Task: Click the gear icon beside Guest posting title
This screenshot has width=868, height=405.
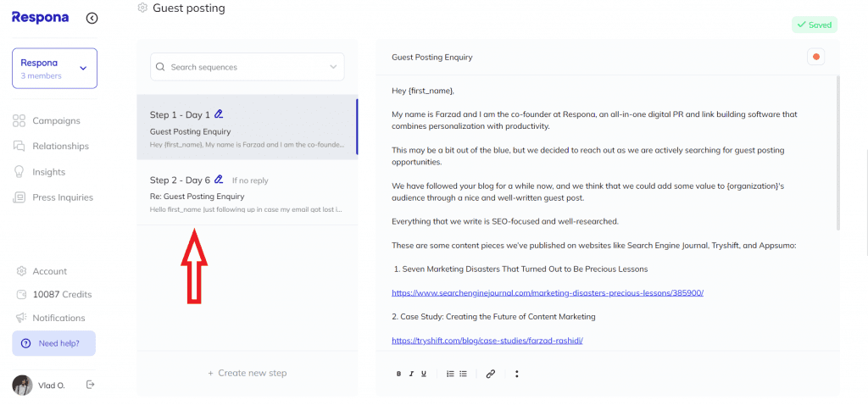Action: (142, 8)
